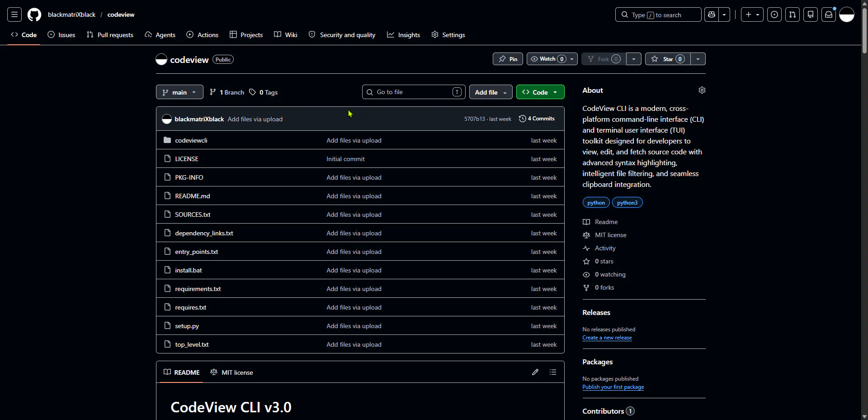Open the LICENSE file
The image size is (868, 420).
(x=187, y=159)
